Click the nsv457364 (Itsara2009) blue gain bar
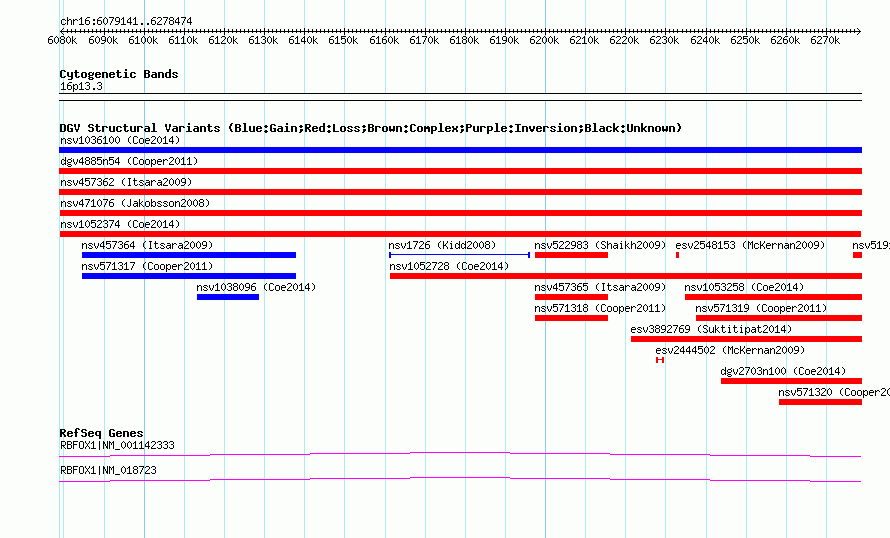Viewport: 890px width, 538px height. [x=189, y=255]
